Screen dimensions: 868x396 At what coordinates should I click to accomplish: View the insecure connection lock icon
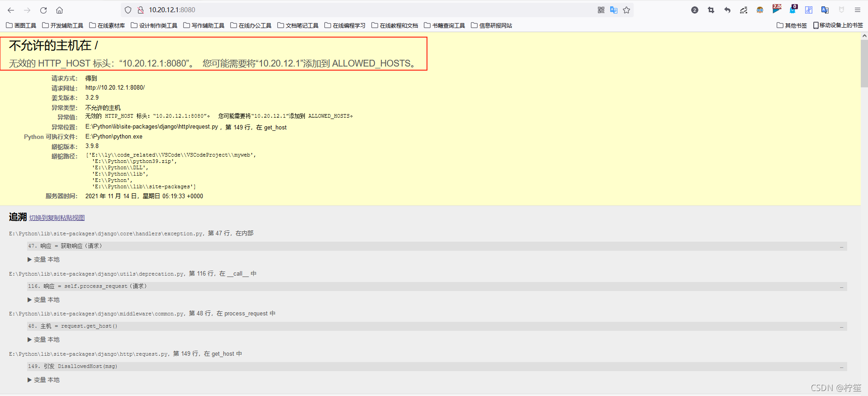pos(141,10)
